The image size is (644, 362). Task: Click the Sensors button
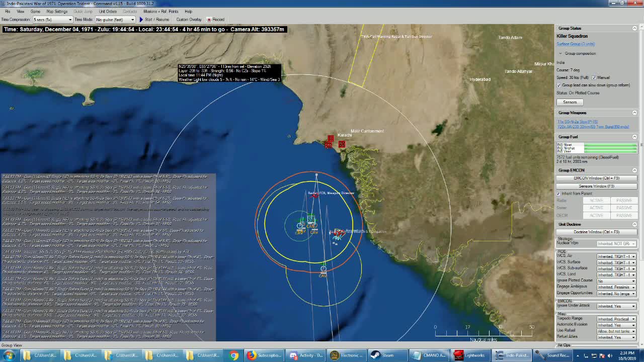click(x=570, y=102)
